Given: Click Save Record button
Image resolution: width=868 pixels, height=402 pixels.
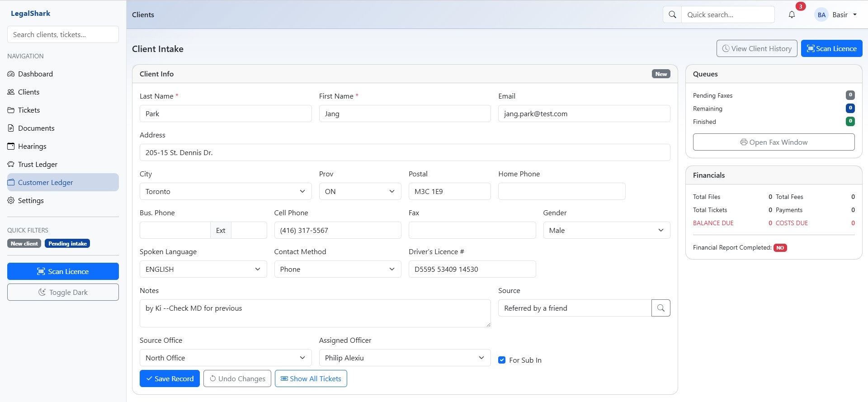Looking at the screenshot, I should point(170,378).
